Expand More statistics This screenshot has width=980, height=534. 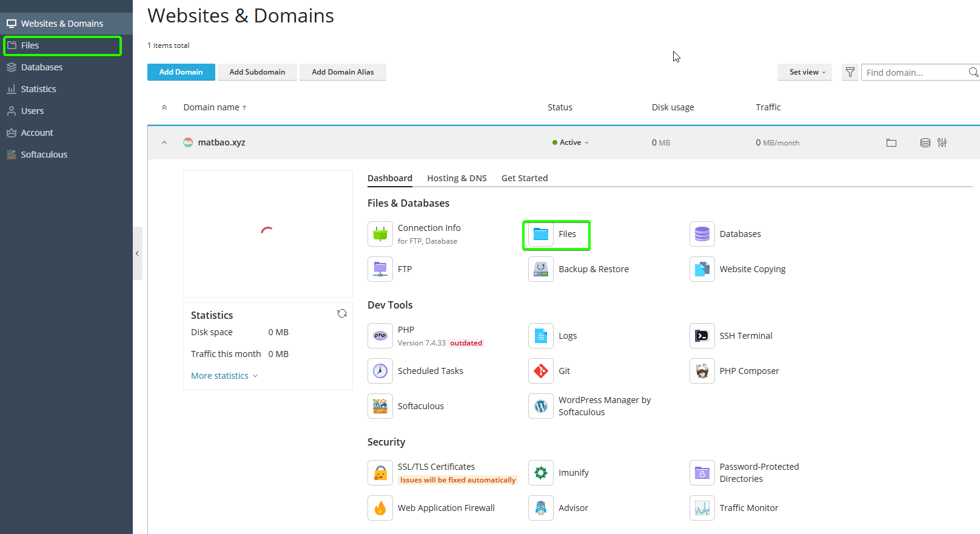click(224, 376)
